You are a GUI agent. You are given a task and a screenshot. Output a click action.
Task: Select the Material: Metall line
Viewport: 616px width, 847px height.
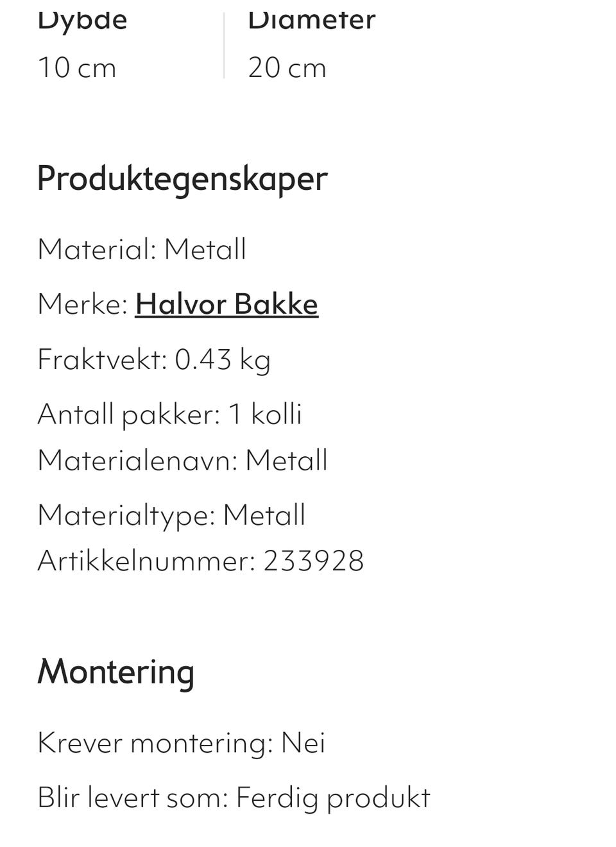pyautogui.click(x=142, y=249)
